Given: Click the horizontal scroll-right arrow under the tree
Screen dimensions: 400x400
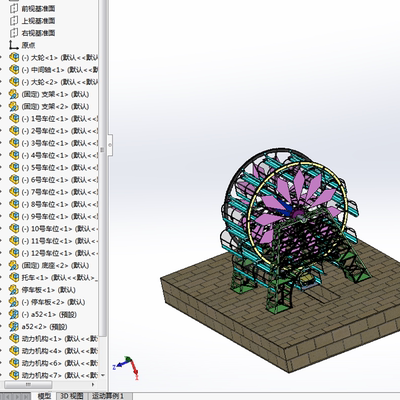Looking at the screenshot, I should (x=93, y=384).
